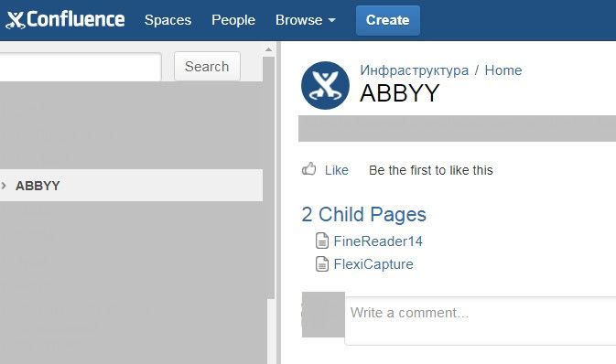Viewport: 616px width, 364px height.
Task: Click the scroll-up arrow of sidebar scrollbar
Action: click(x=269, y=49)
